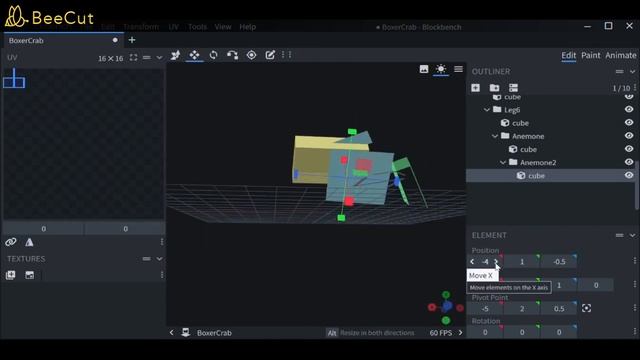Open the View menu
Screen dimensions: 640x360
pos(223,27)
